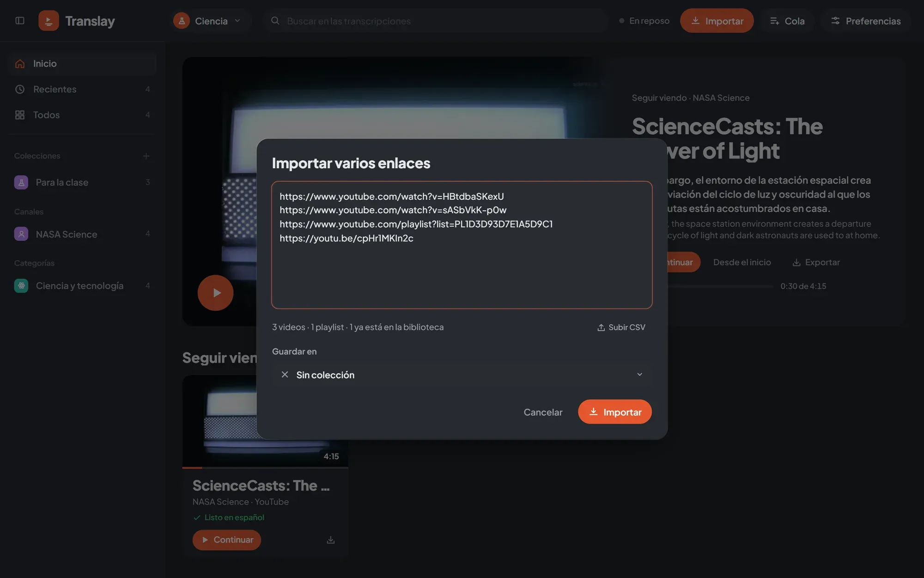Click the card progress bar under thumbnail

click(265, 468)
